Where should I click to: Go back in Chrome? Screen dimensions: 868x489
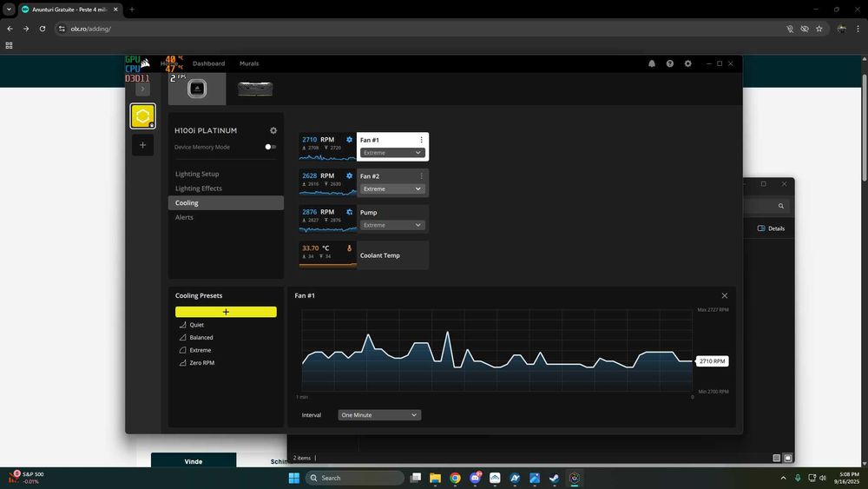click(x=10, y=29)
